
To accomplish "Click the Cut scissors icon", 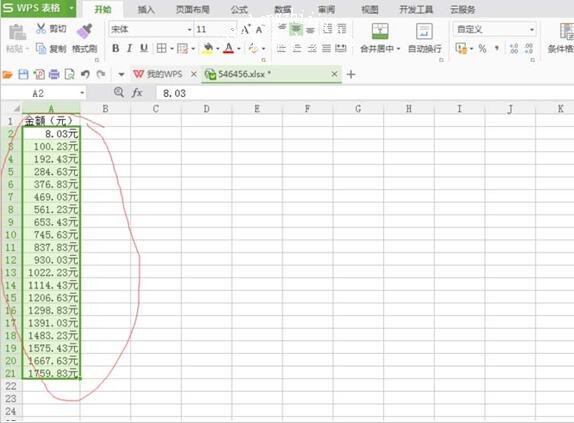I will (x=41, y=28).
